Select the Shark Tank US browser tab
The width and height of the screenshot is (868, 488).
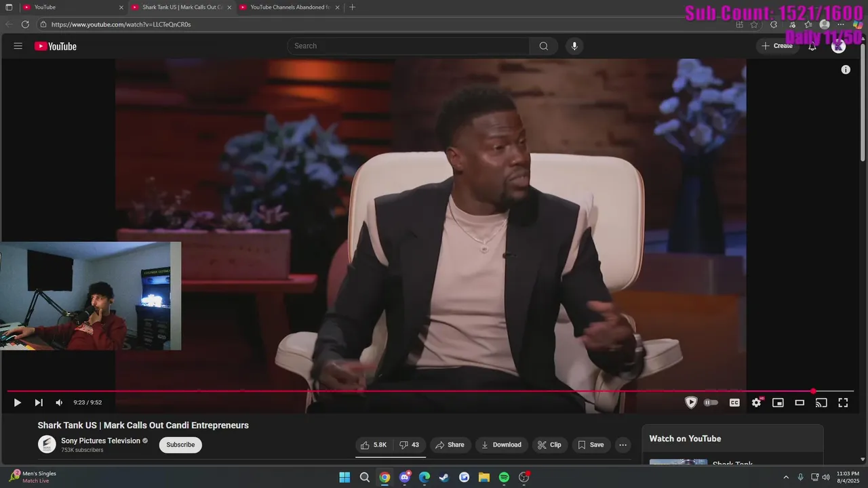click(x=181, y=7)
